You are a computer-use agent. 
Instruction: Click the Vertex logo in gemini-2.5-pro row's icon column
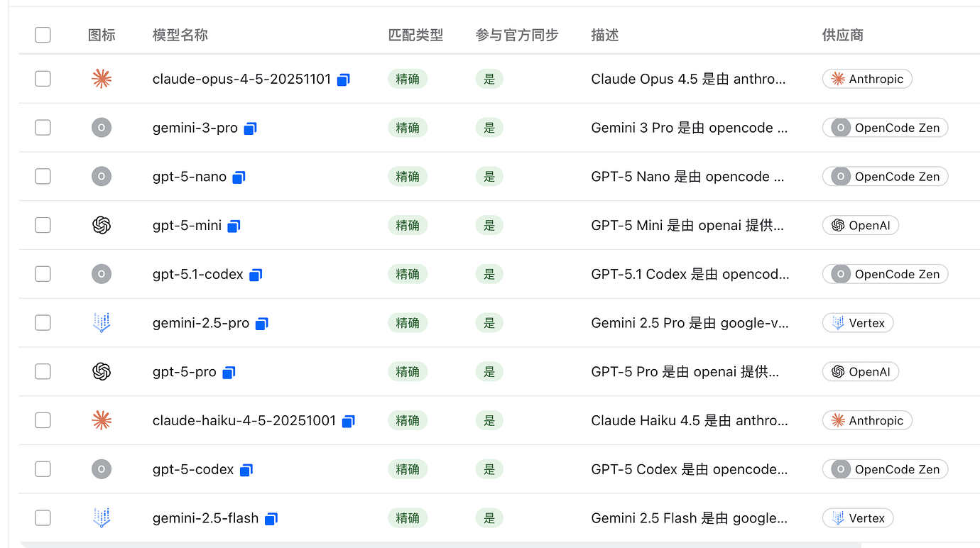102,322
